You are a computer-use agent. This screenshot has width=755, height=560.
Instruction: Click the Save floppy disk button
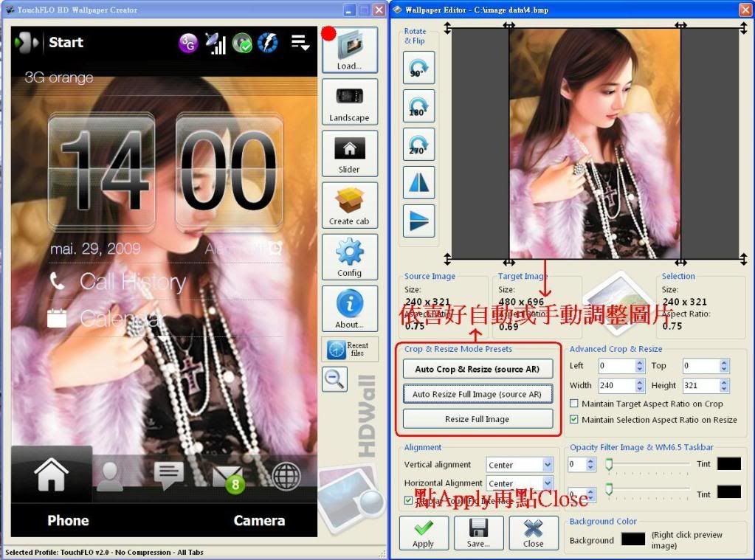[479, 533]
